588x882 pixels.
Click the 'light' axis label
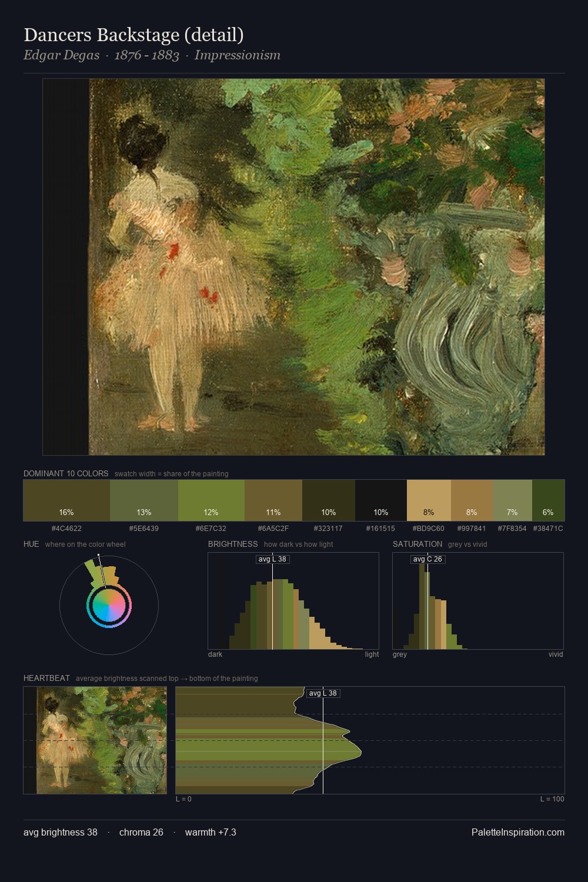[372, 654]
